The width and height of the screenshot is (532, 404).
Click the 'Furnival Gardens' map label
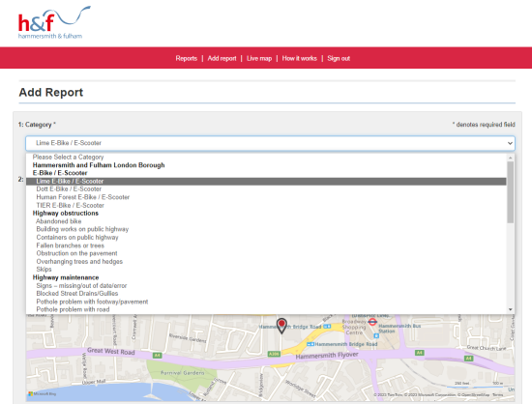pyautogui.click(x=183, y=373)
